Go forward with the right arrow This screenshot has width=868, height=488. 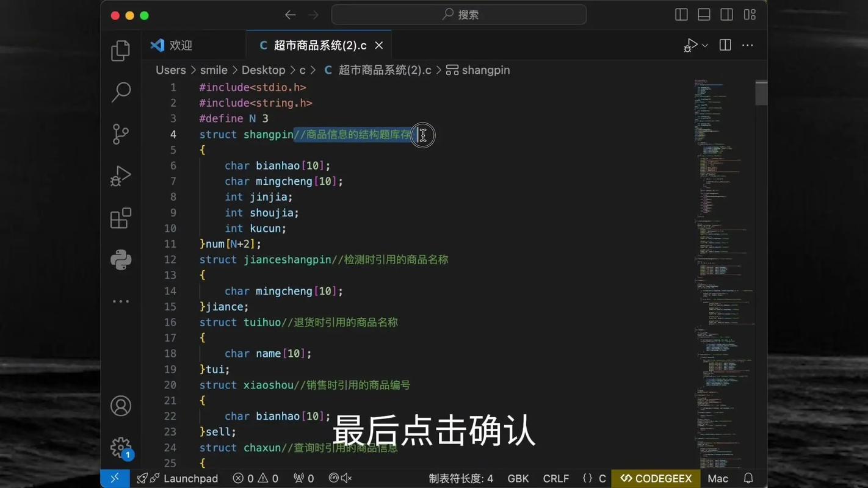point(313,15)
